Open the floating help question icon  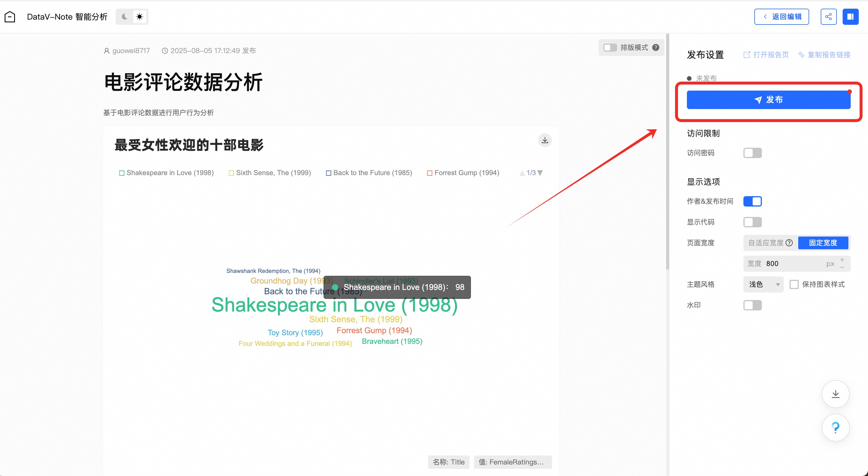835,428
